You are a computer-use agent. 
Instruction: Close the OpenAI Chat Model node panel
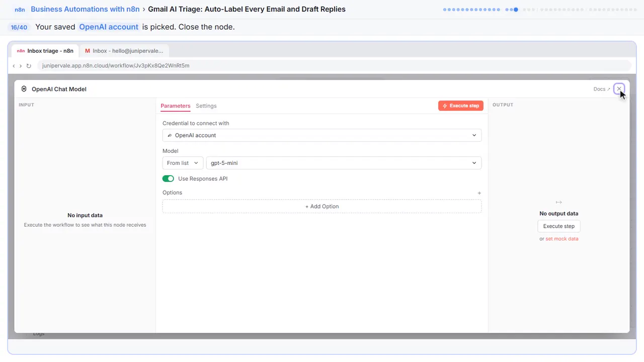coord(619,89)
